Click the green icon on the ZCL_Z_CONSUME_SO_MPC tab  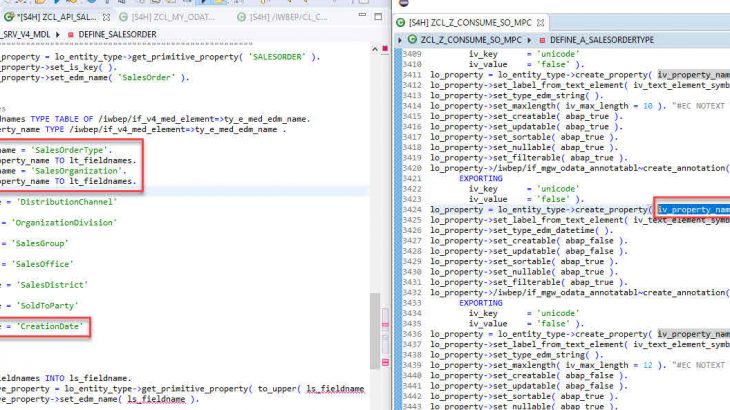pyautogui.click(x=400, y=22)
